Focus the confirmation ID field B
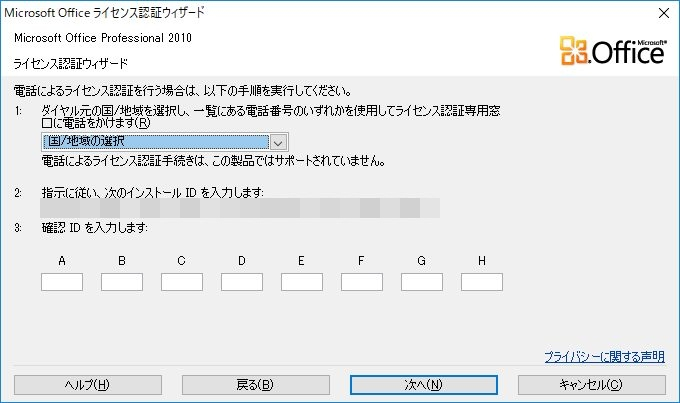 121,282
